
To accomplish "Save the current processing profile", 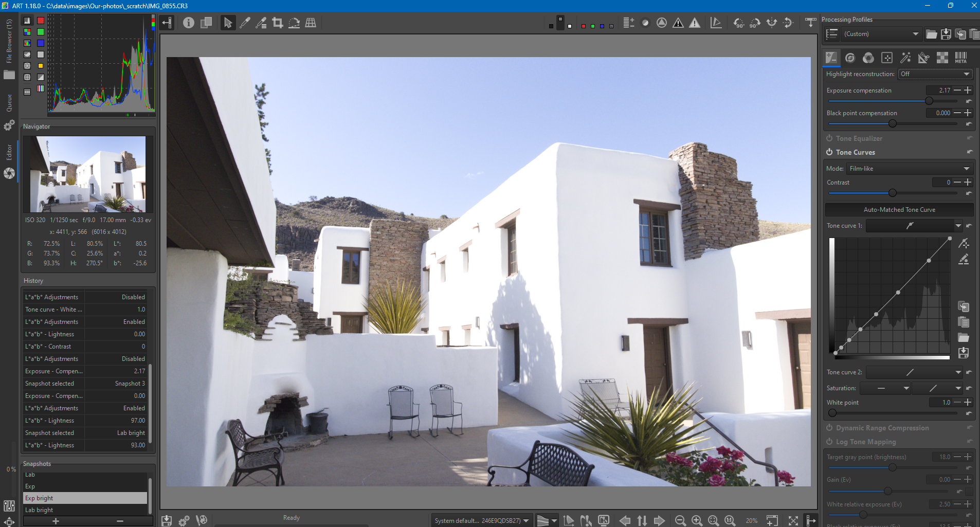I will pos(946,34).
